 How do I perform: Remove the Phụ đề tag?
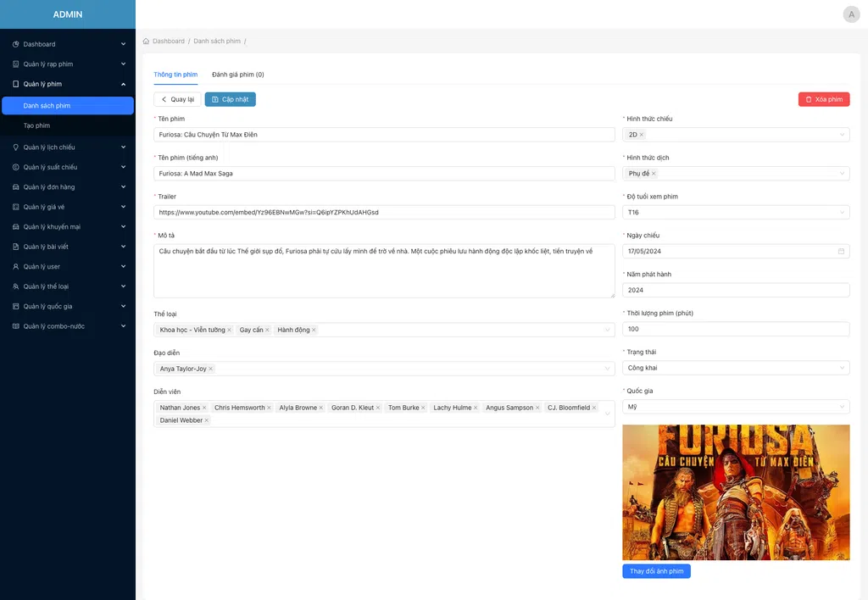654,173
